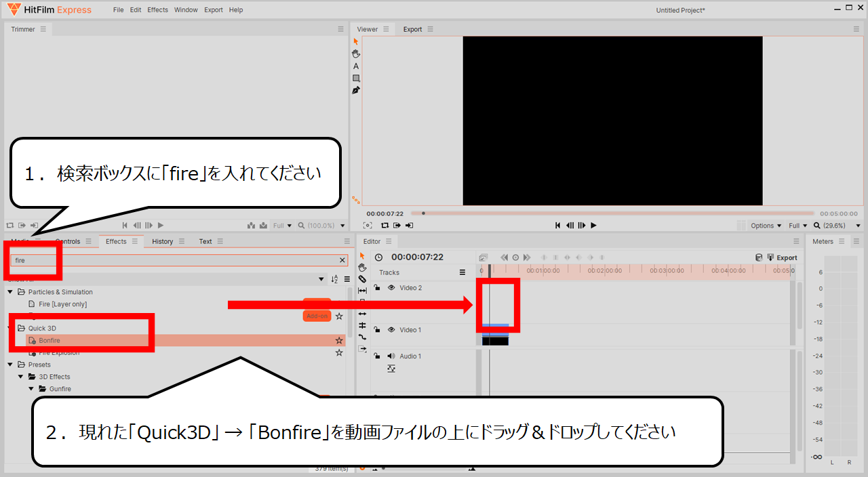Switch to the Text tab
This screenshot has width=868, height=477.
click(205, 241)
